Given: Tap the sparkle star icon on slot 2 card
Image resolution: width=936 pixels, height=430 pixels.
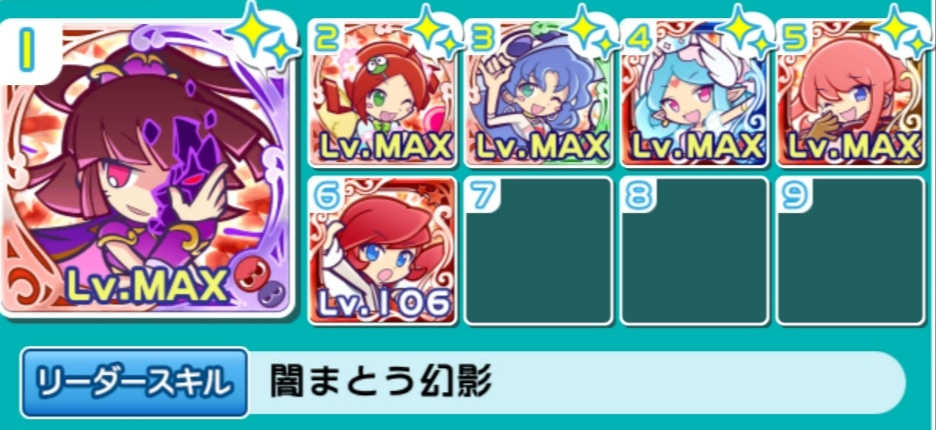Looking at the screenshot, I should tap(431, 30).
